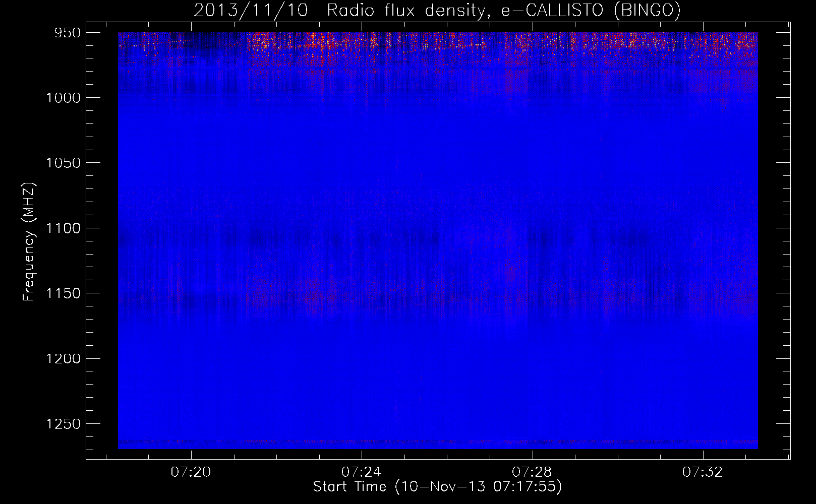Click the 07:28 time tick label
This screenshot has height=504, width=816.
(532, 472)
